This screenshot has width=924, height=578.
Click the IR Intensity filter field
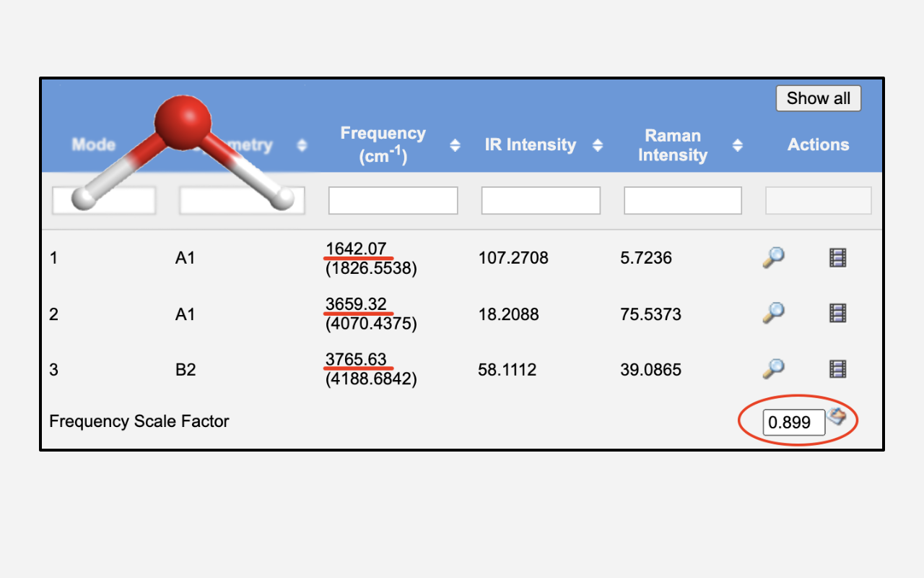pyautogui.click(x=541, y=201)
